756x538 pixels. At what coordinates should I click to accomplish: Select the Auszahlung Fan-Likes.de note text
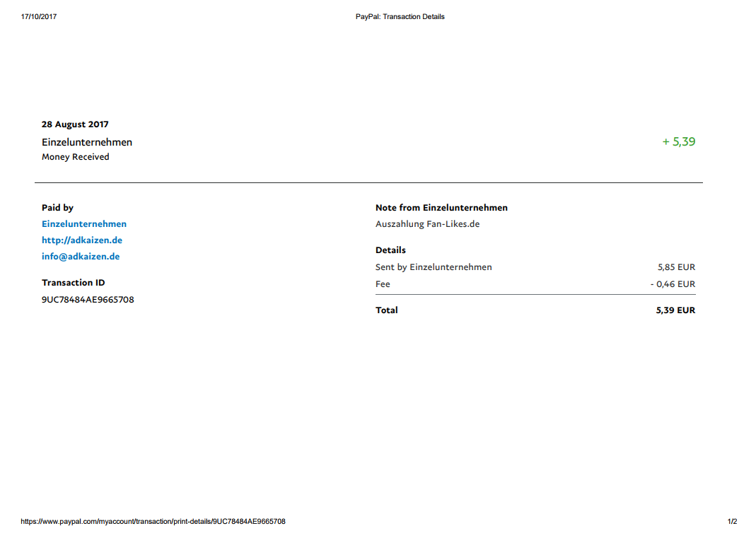click(x=427, y=224)
